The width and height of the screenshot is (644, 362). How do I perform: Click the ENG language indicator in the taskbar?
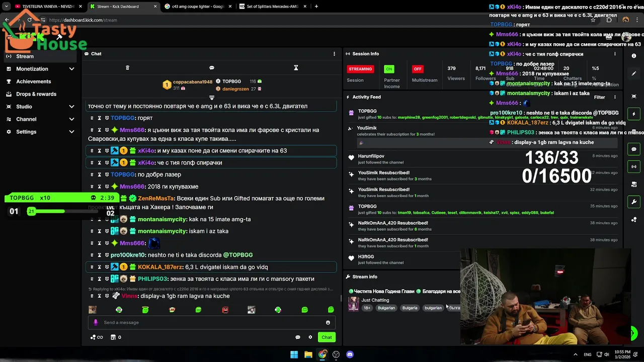(588, 354)
